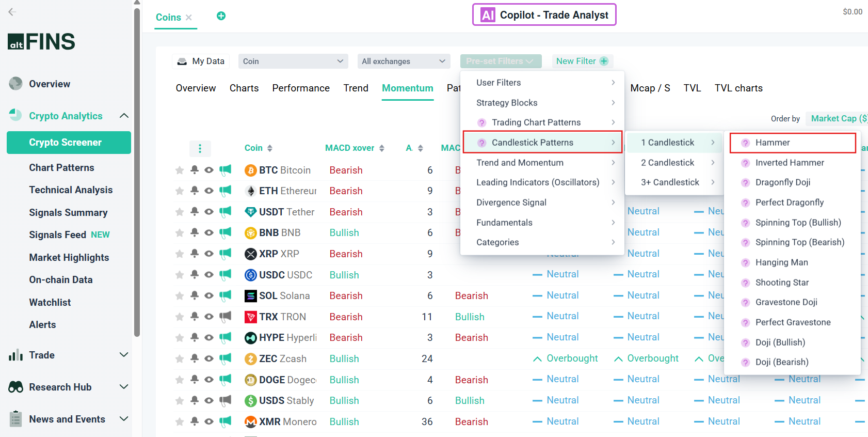
Task: Add a new tab with plus icon
Action: pos(221,16)
